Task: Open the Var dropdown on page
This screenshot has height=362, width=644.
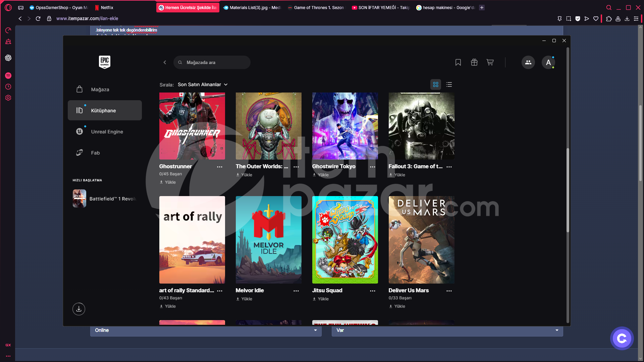Action: tap(447, 330)
